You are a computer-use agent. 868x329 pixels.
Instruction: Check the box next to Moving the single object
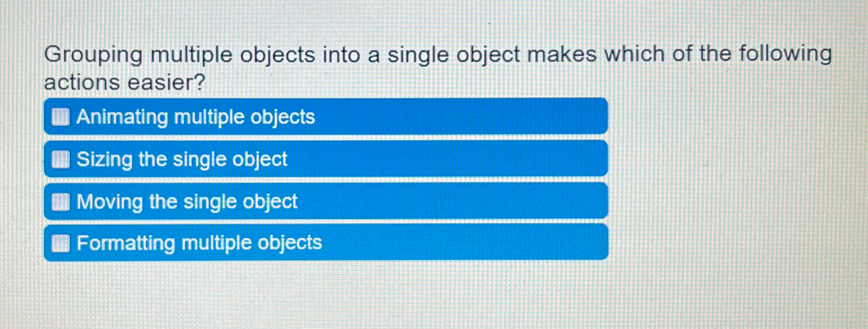click(x=61, y=201)
